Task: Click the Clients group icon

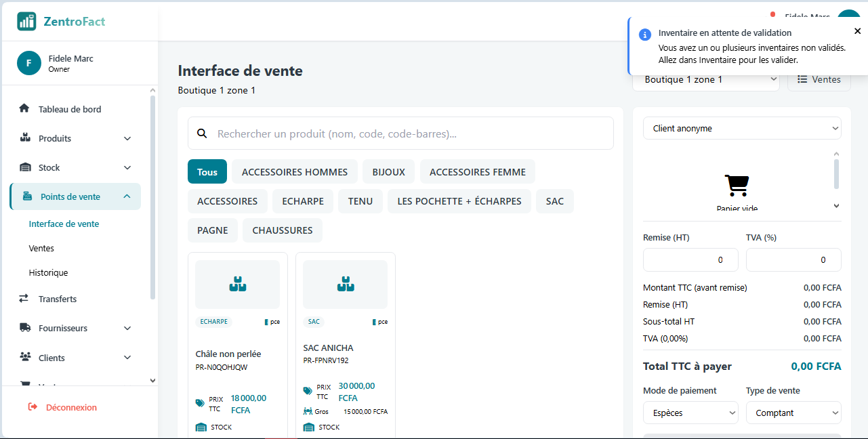Action: tap(25, 358)
